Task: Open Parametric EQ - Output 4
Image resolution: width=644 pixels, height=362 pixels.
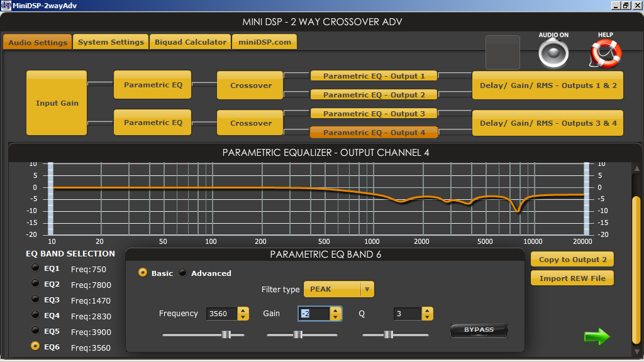Action: [x=374, y=133]
